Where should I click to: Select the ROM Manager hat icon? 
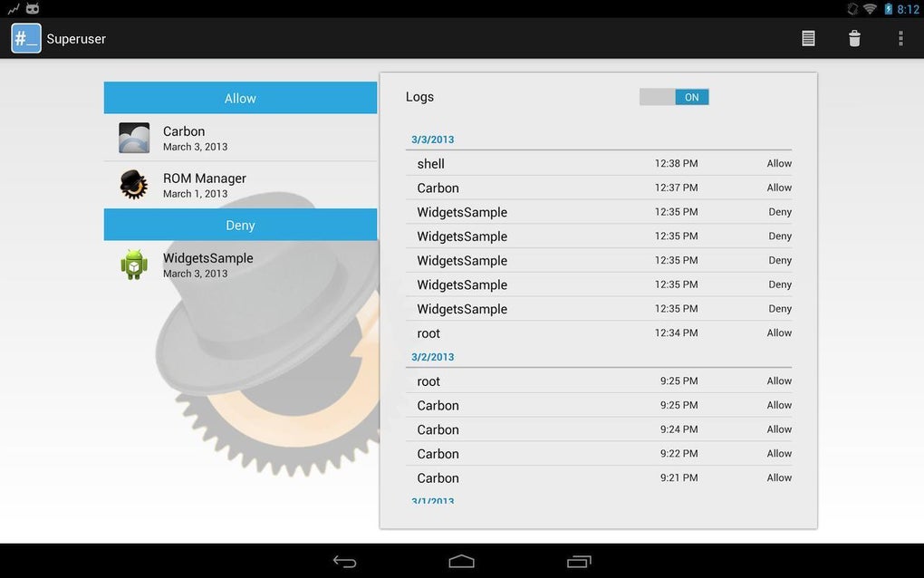click(134, 185)
